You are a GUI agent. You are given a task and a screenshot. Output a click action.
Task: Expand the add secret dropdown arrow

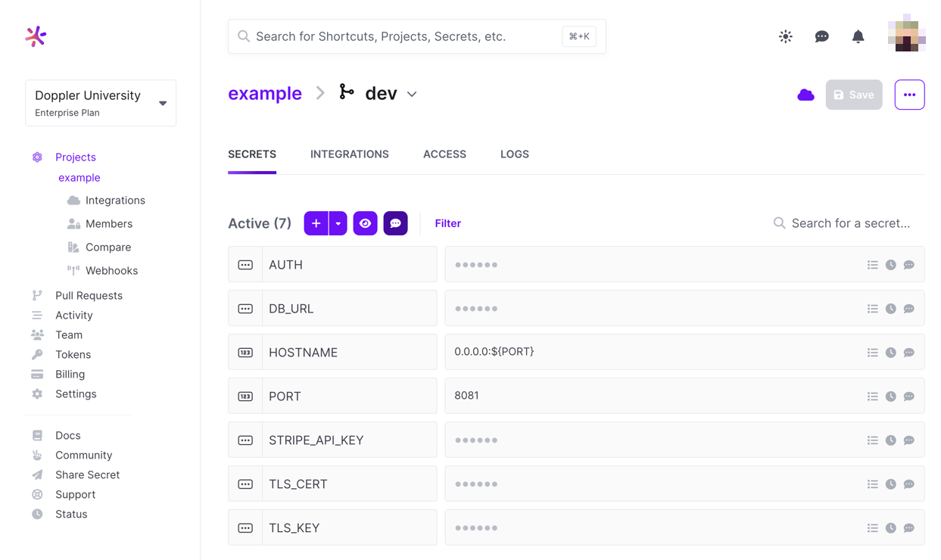click(338, 223)
